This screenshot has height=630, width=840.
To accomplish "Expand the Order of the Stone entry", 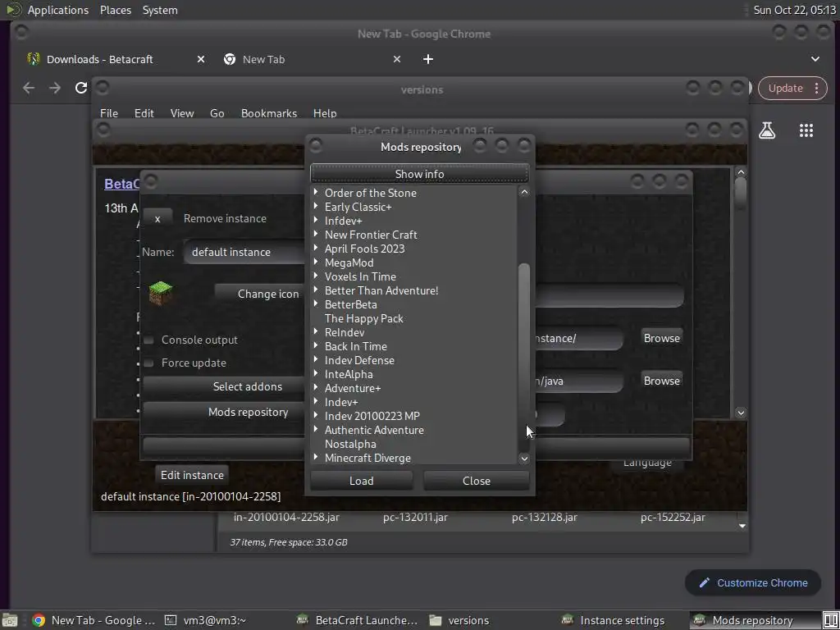I will click(316, 192).
